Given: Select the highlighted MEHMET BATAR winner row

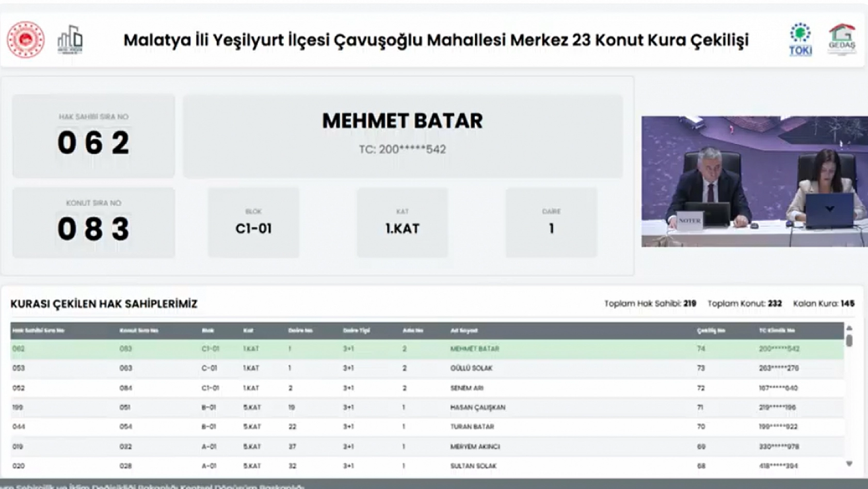Looking at the screenshot, I should 361,349.
